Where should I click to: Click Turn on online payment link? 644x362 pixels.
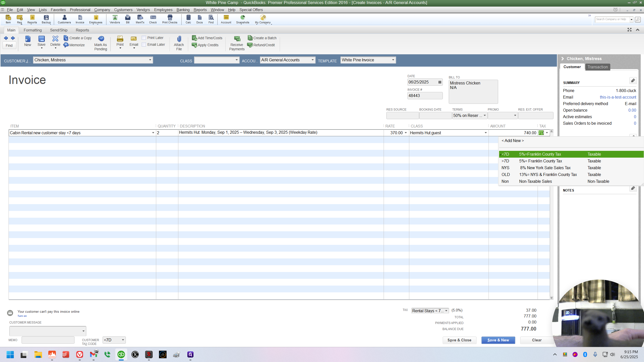click(22, 316)
